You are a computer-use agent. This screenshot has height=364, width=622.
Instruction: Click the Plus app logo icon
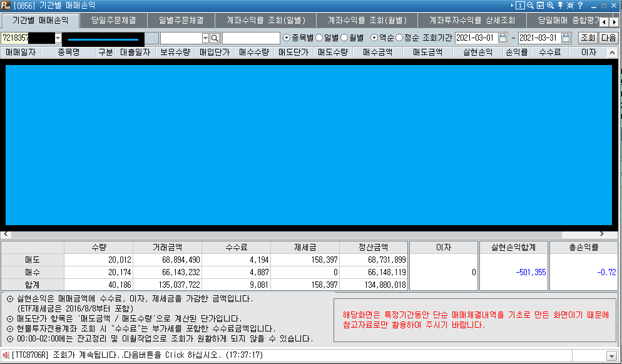click(x=6, y=6)
